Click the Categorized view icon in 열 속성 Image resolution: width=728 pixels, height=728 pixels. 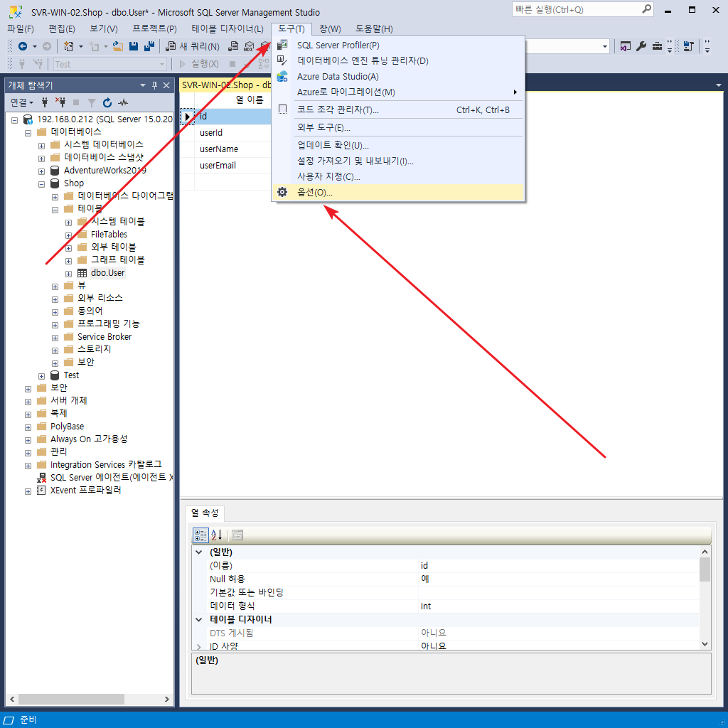(x=200, y=535)
